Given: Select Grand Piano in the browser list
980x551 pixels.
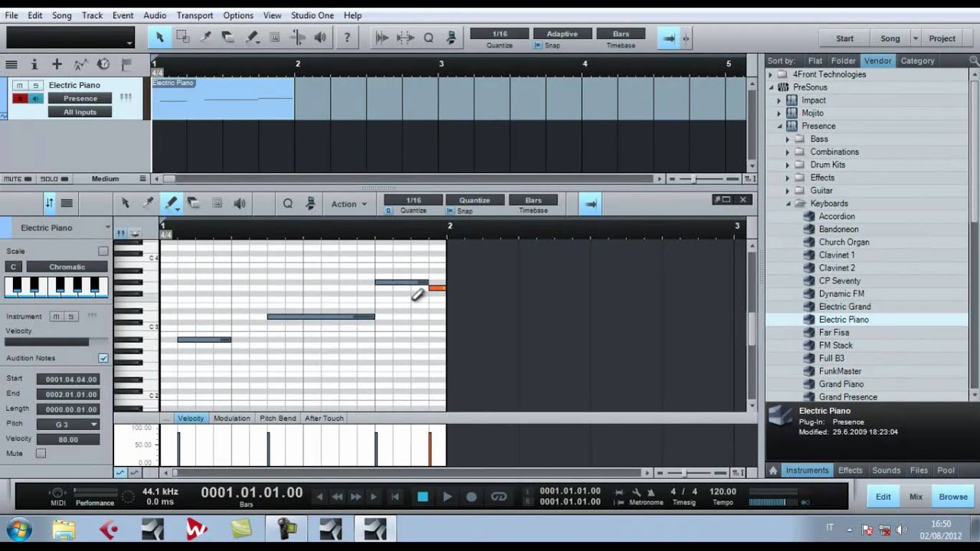Looking at the screenshot, I should pyautogui.click(x=841, y=384).
